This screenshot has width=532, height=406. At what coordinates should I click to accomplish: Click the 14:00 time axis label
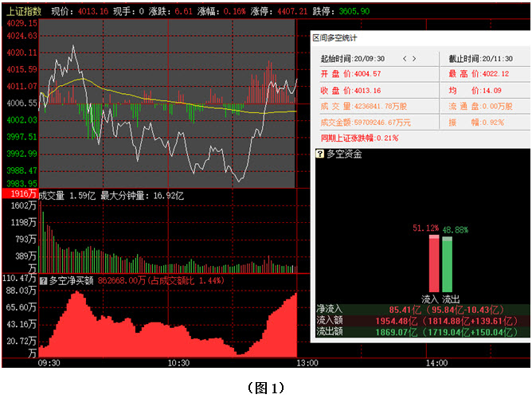coord(436,363)
